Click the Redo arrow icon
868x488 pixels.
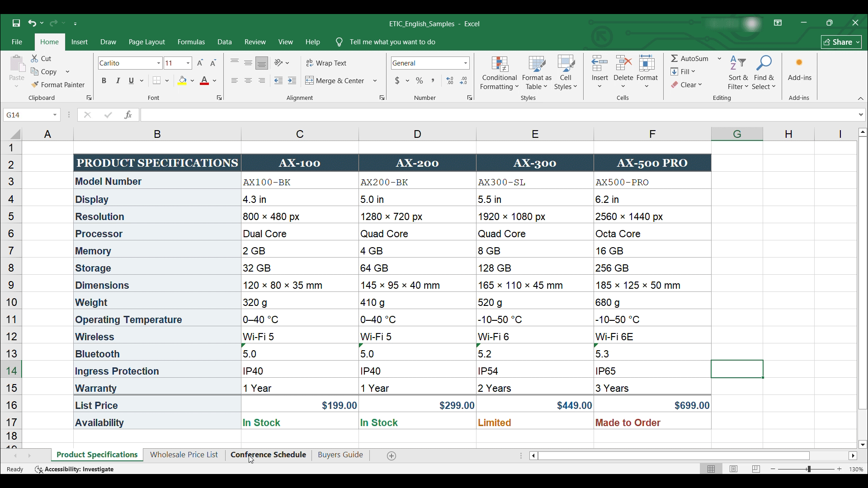coord(54,23)
